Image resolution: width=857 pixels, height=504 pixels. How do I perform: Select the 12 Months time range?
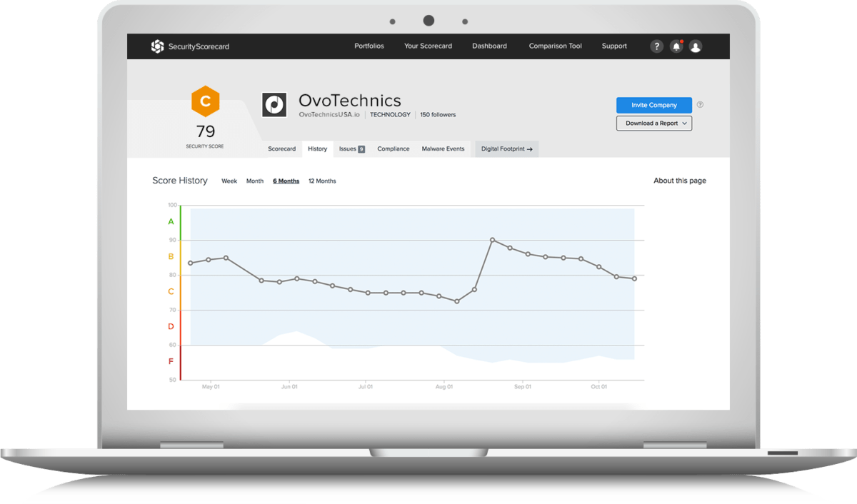click(322, 181)
